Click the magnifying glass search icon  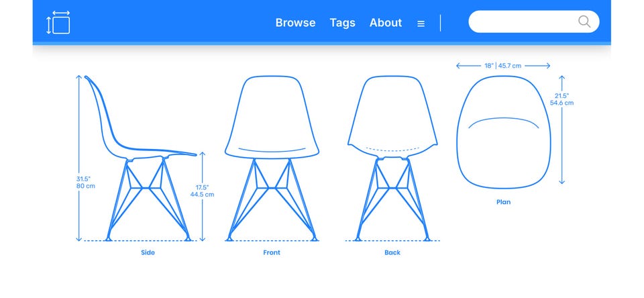[x=584, y=21]
